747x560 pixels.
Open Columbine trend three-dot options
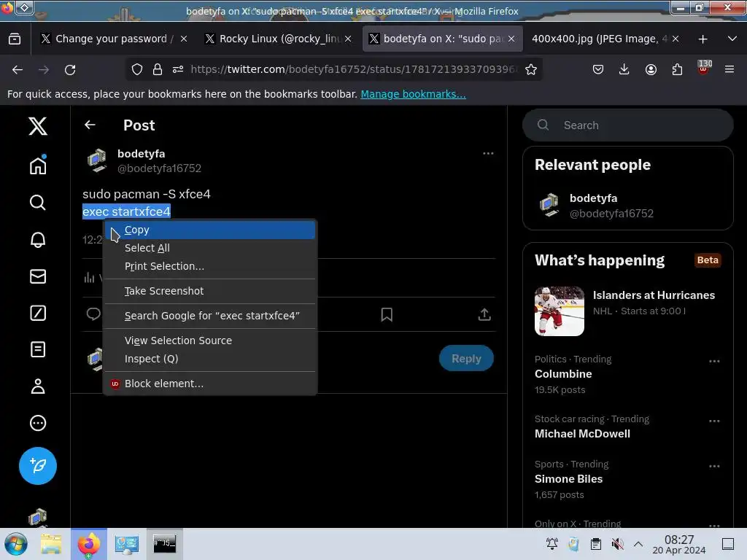(x=714, y=362)
